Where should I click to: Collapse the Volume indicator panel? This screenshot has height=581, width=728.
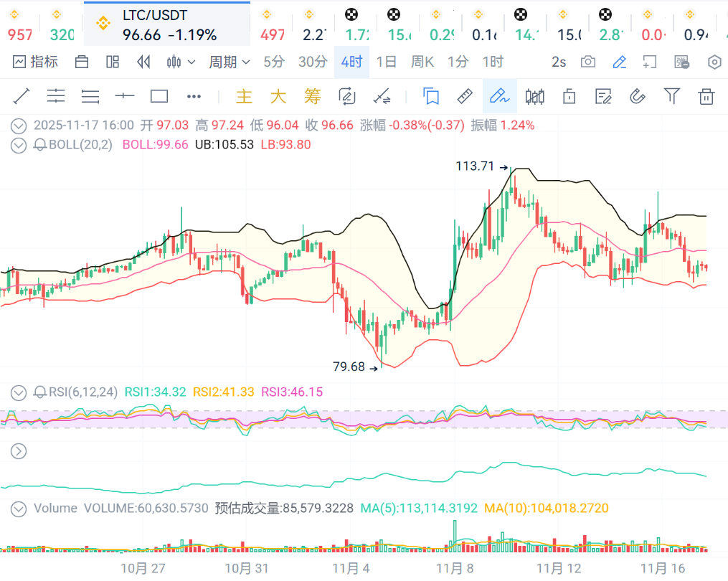tap(18, 509)
